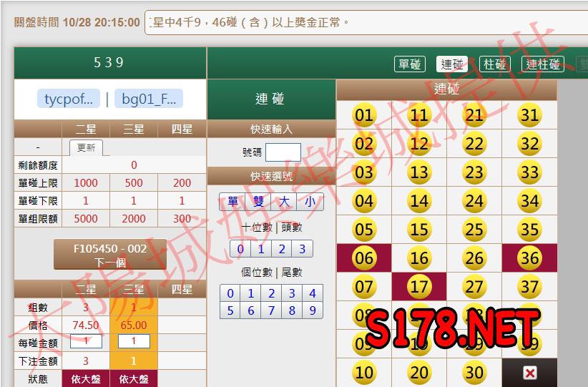Edit 三星 每碰金額 amount field
This screenshot has height=387, width=588.
click(134, 341)
